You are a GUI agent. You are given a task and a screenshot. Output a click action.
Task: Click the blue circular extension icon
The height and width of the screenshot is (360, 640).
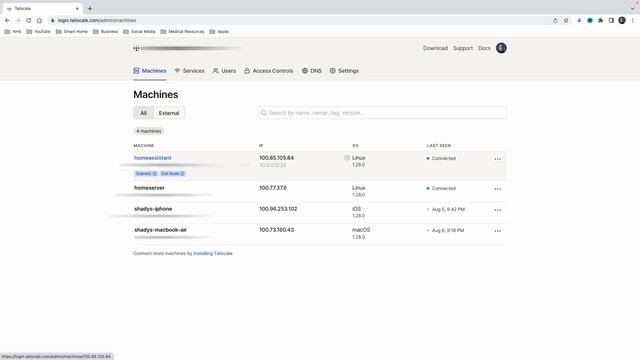click(590, 20)
